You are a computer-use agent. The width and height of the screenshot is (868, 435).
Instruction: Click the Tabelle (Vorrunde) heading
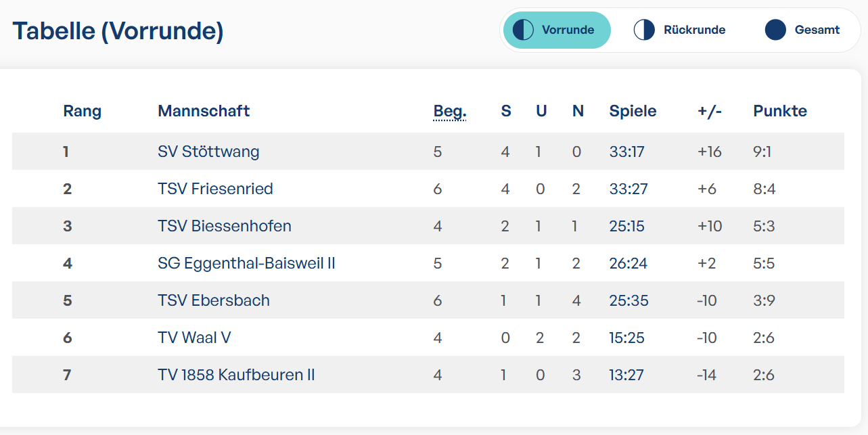[118, 31]
